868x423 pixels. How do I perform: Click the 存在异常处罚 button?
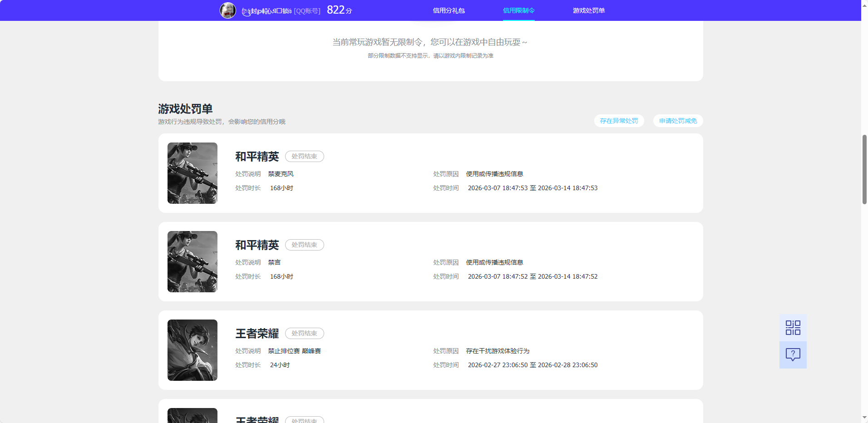click(x=619, y=121)
